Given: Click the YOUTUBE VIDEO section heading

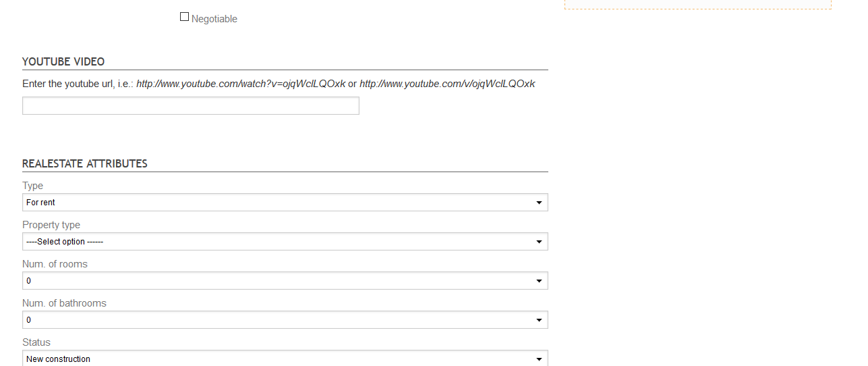Looking at the screenshot, I should 63,61.
